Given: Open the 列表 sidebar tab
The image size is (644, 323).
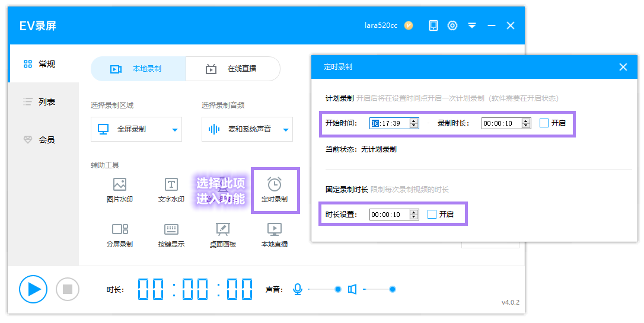Looking at the screenshot, I should [x=43, y=102].
